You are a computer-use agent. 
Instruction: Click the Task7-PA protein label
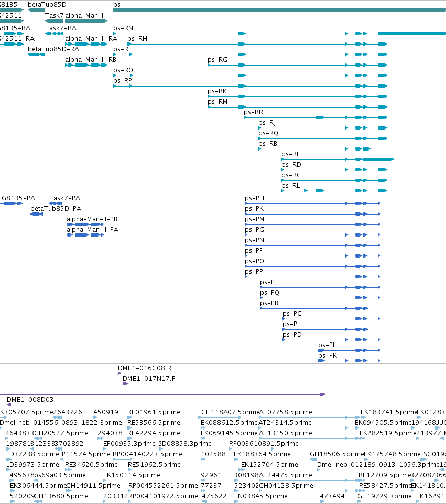[x=64, y=198]
